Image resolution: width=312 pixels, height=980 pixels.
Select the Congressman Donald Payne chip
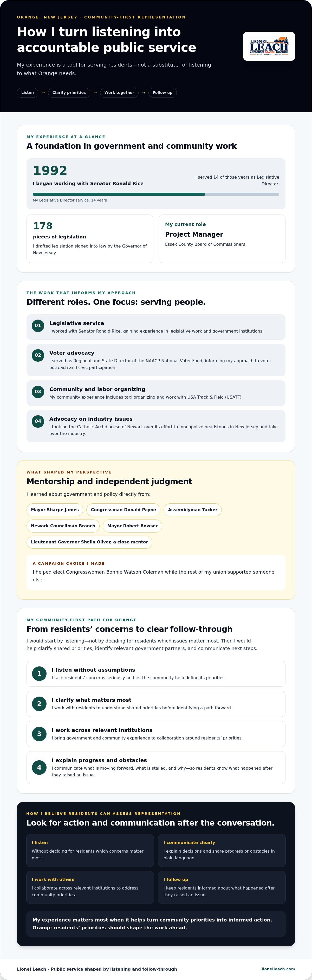pos(123,510)
